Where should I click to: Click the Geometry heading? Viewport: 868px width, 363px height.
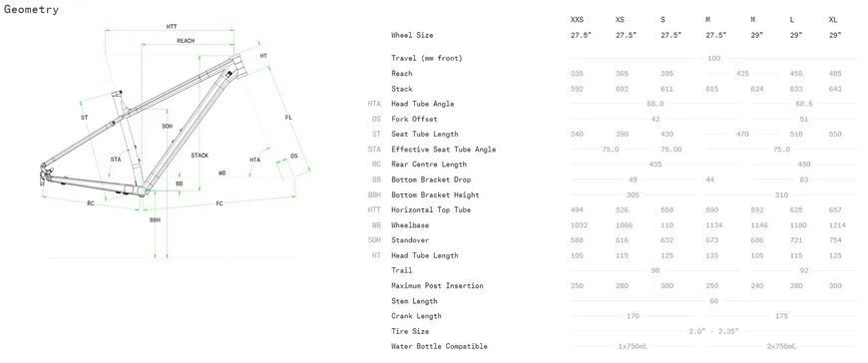31,9
